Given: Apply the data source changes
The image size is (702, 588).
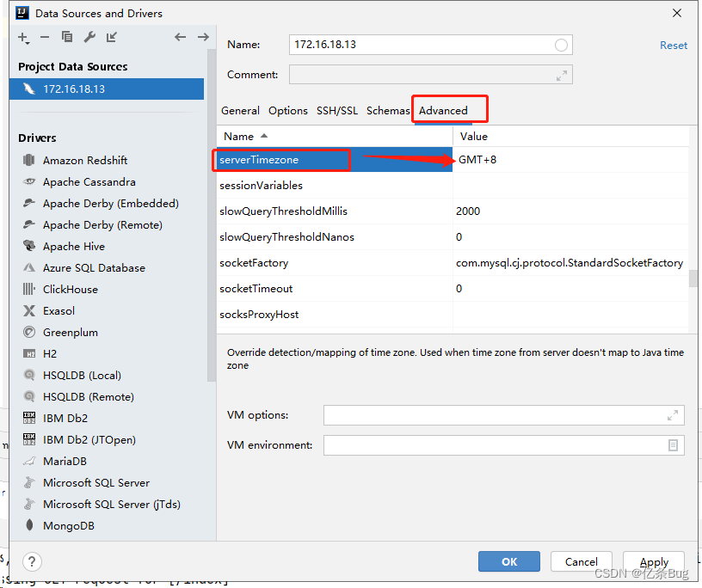Looking at the screenshot, I should [x=654, y=561].
